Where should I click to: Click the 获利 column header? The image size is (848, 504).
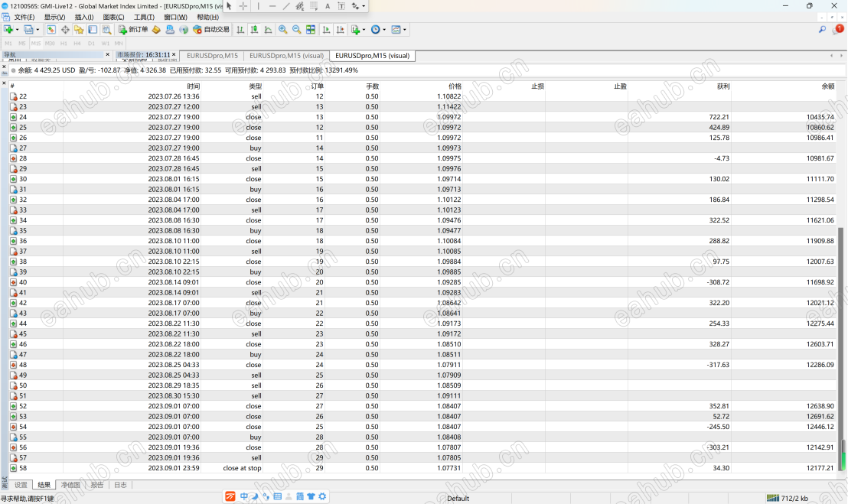coord(723,86)
